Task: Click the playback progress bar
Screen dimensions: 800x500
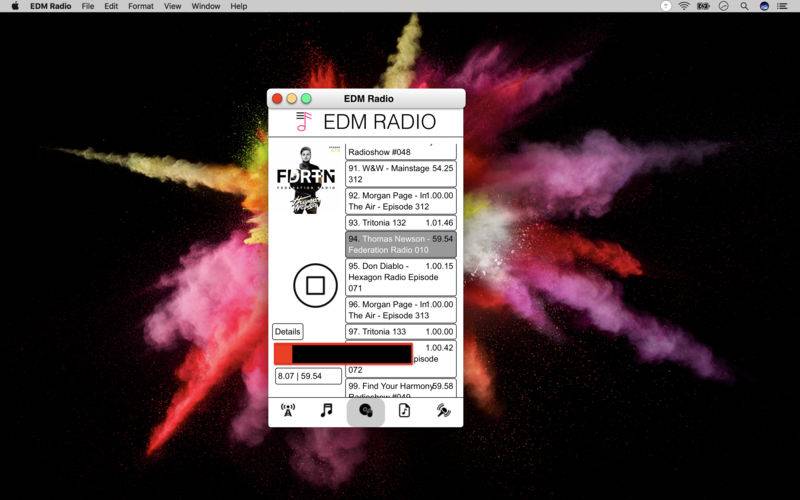Action: (x=343, y=354)
